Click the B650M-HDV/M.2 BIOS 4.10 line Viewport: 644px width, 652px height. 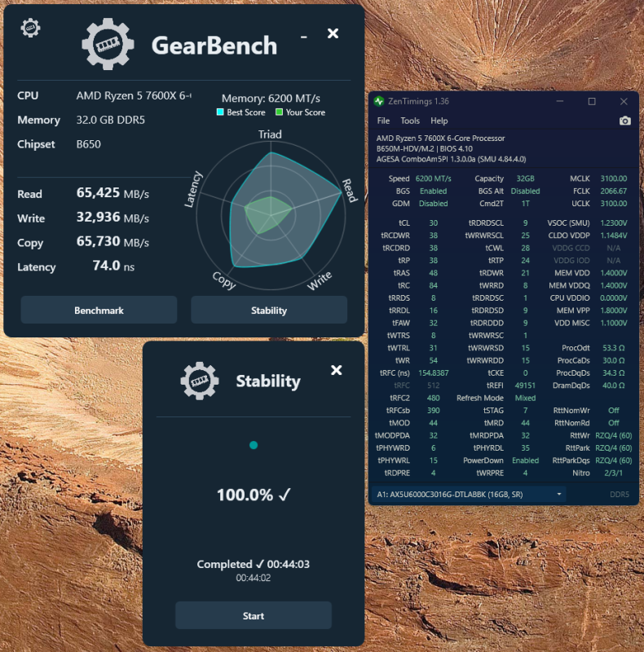click(x=425, y=148)
